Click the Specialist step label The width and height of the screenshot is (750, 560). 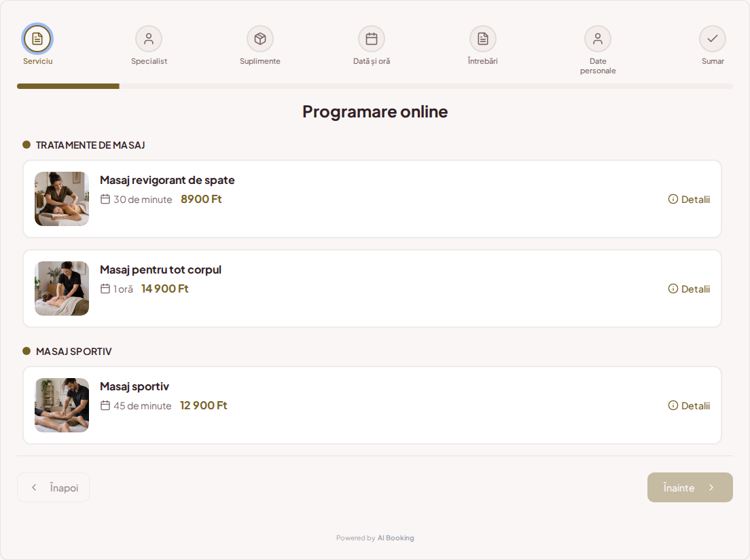pos(149,61)
